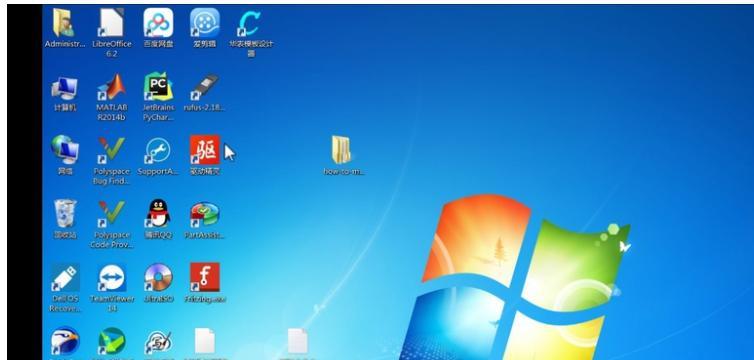Select the UltraISO disc icon
The height and width of the screenshot is (360, 754).
click(x=158, y=277)
